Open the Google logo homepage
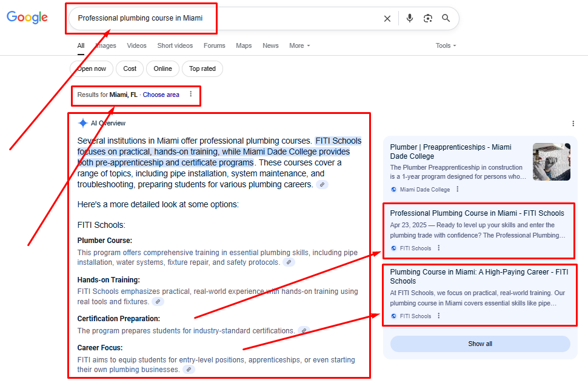 tap(27, 17)
